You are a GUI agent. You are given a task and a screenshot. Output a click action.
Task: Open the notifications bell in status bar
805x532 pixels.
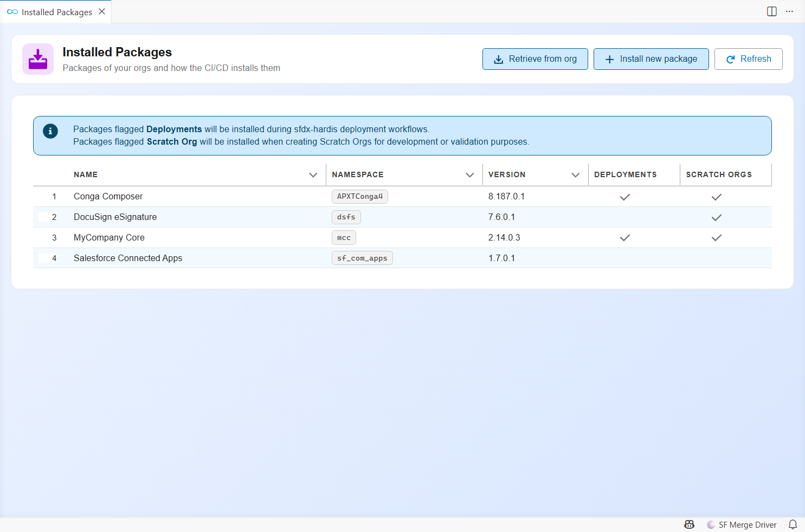793,524
